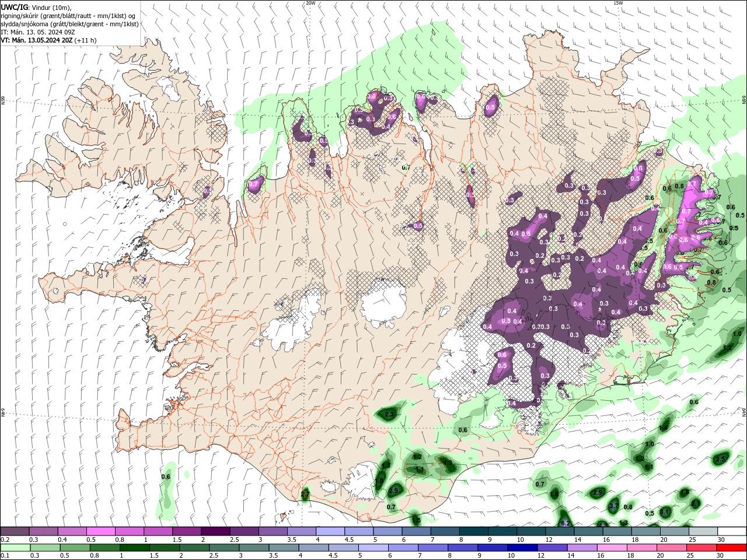Select the rain legend 14 mm light violet swatch
747x560 pixels.
[582, 548]
